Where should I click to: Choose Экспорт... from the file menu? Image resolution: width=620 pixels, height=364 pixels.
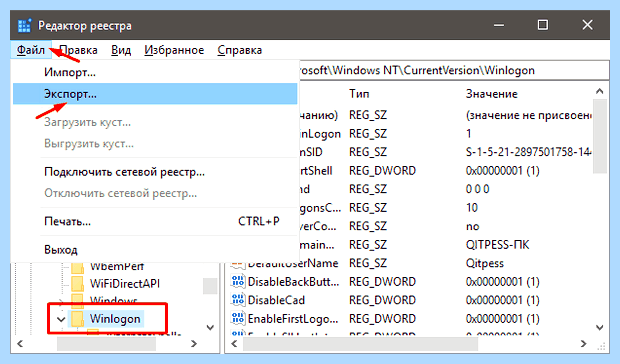click(x=155, y=94)
